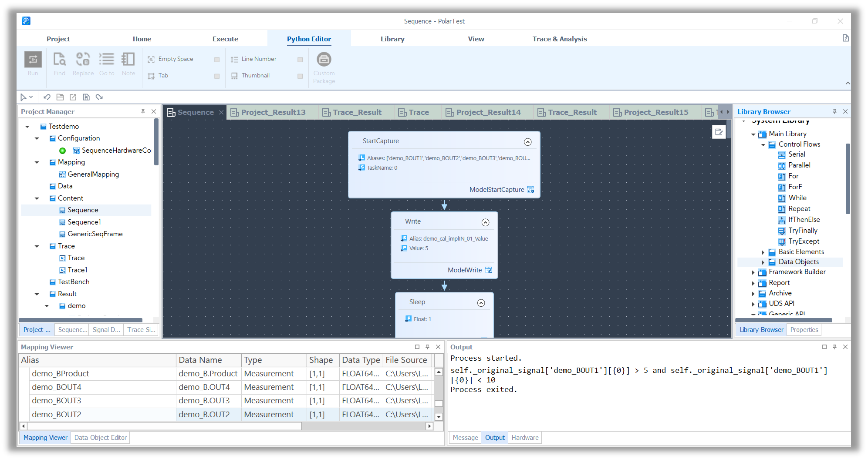Click the Mapping Viewer horizontal scrollbar
This screenshot has height=459, width=868.
coord(161,426)
